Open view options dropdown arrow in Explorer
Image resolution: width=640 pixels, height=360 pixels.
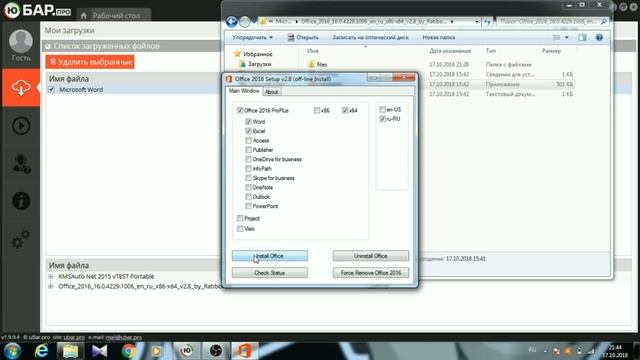(567, 38)
